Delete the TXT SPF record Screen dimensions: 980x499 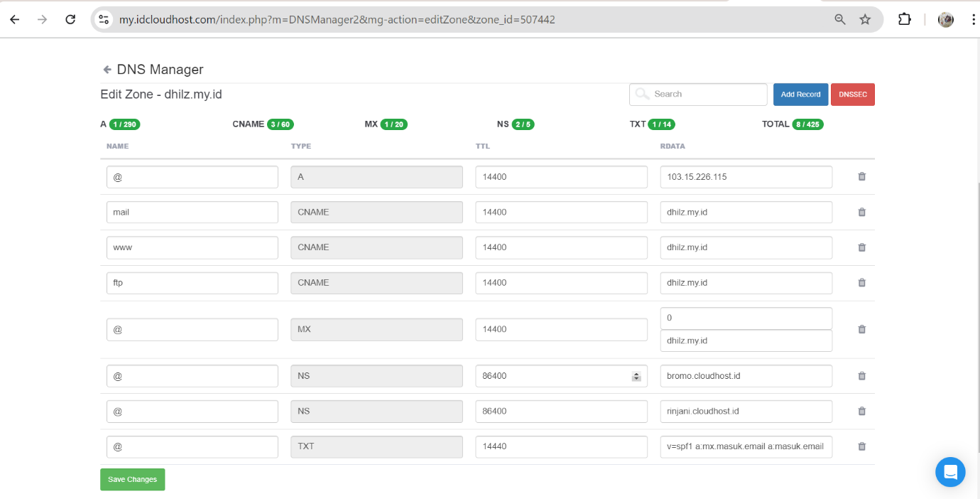[x=862, y=446]
